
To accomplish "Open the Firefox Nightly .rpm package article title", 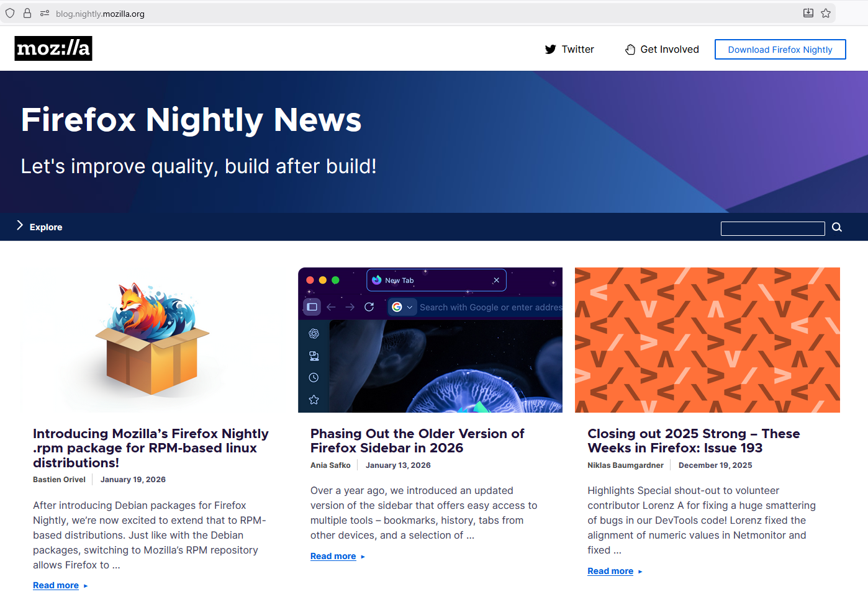I will (x=151, y=448).
